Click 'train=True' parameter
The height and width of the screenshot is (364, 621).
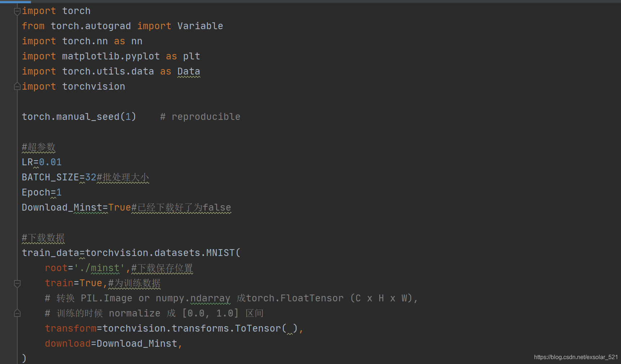tap(74, 283)
